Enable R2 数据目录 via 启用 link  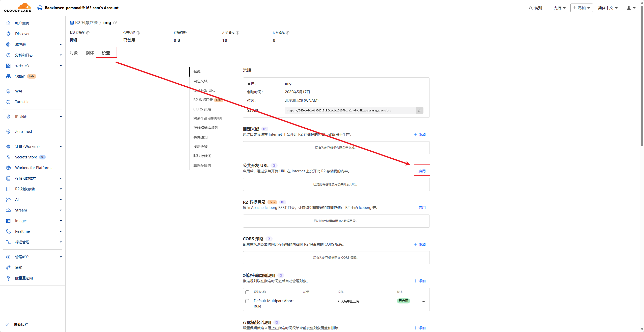(x=422, y=208)
